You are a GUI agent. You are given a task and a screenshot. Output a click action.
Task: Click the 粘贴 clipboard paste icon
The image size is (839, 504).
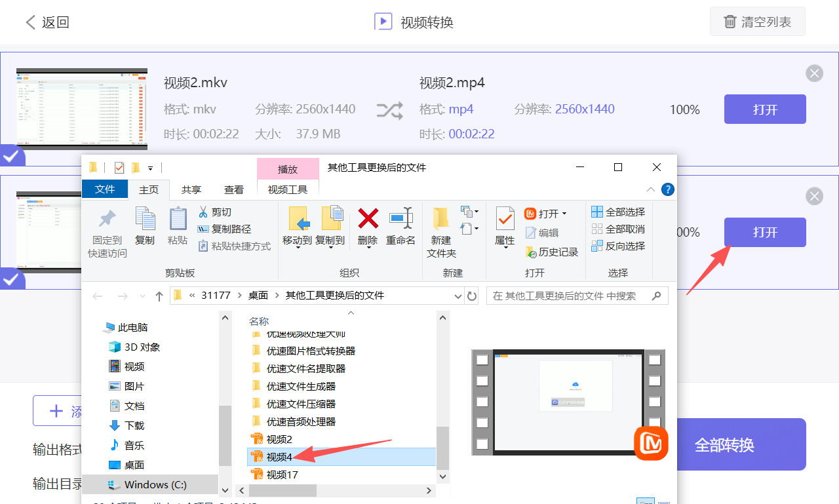point(178,218)
